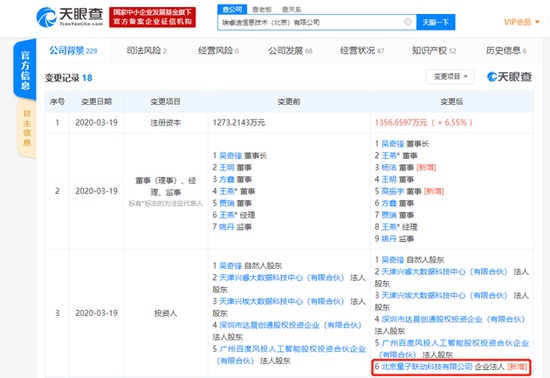Open 王明 董事 link in 变更后 column
The image size is (550, 378).
pyautogui.click(x=389, y=179)
